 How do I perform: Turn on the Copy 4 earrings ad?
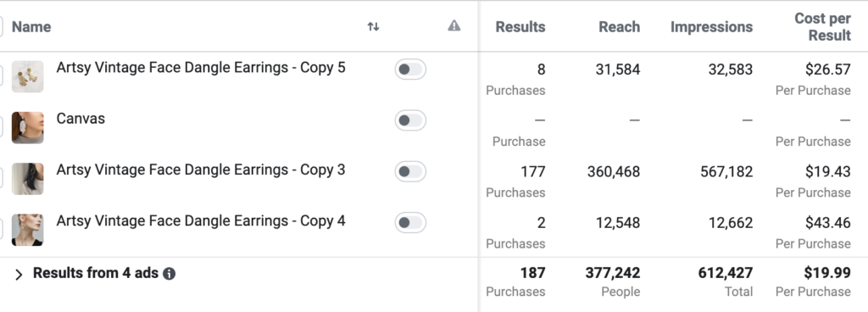pos(410,222)
